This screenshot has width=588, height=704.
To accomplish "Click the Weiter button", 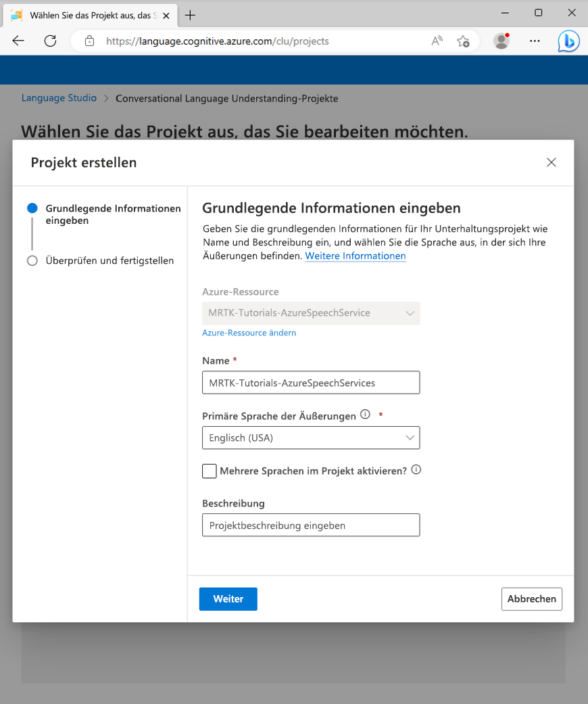I will click(228, 599).
